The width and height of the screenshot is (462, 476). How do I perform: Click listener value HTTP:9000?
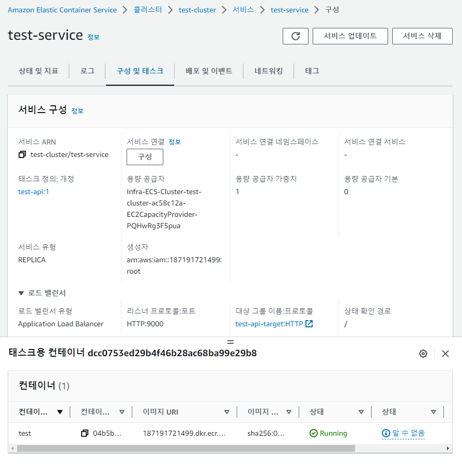pos(145,324)
